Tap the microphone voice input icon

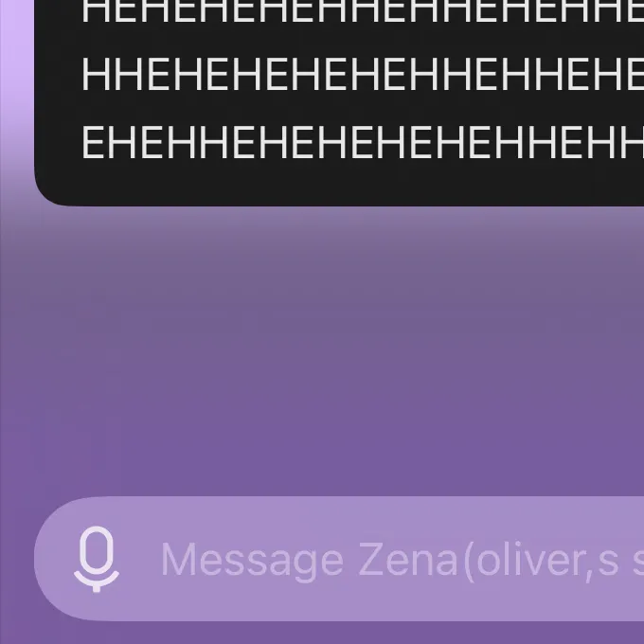pos(97,559)
